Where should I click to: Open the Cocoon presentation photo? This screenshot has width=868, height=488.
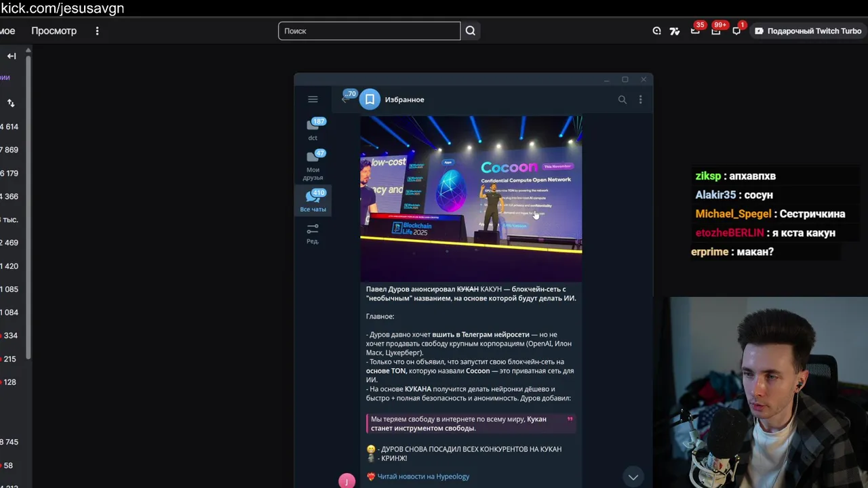[471, 199]
